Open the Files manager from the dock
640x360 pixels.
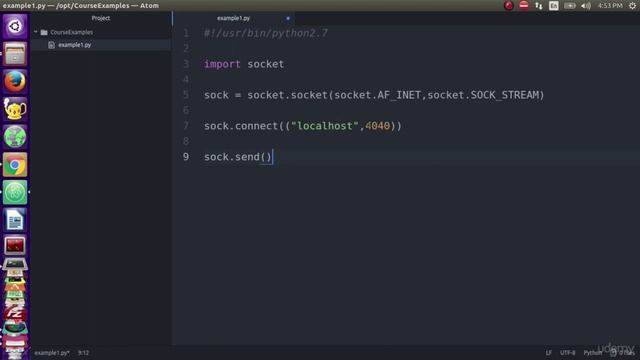[15, 54]
